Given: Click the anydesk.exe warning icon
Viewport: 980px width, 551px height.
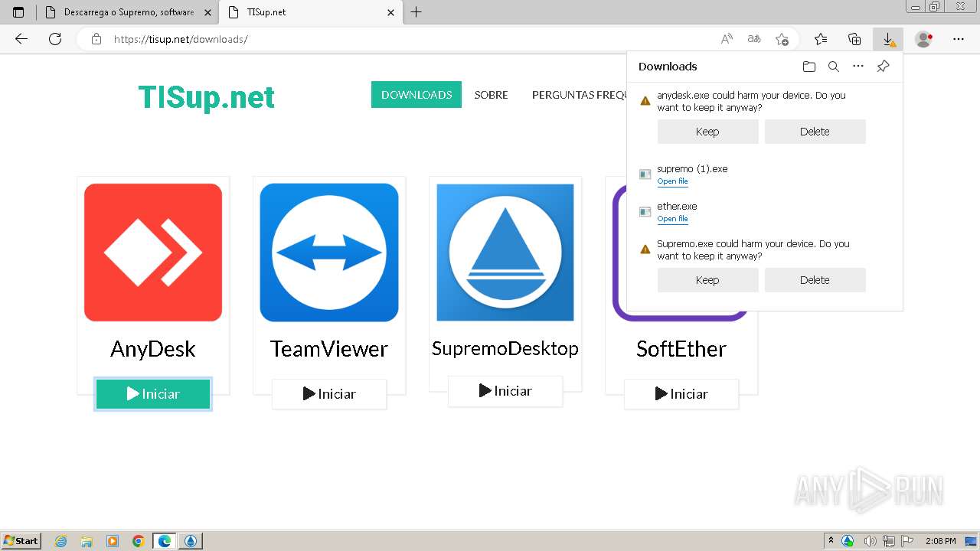Looking at the screenshot, I should 645,101.
